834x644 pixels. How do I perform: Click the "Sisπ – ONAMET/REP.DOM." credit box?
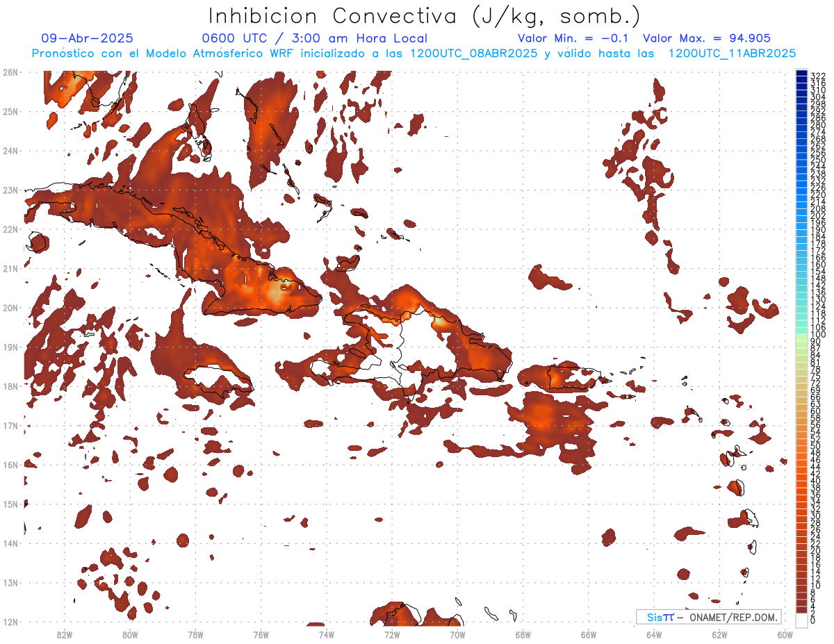tap(709, 617)
